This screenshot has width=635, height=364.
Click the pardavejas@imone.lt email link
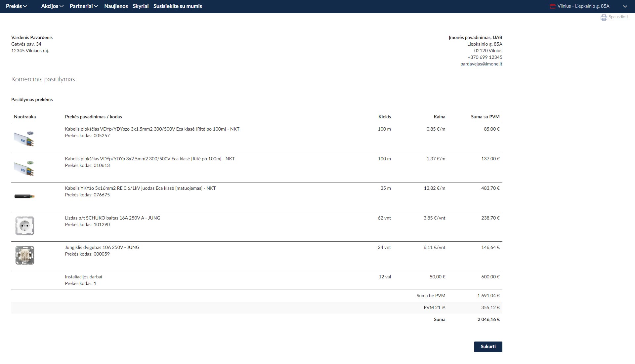point(481,64)
